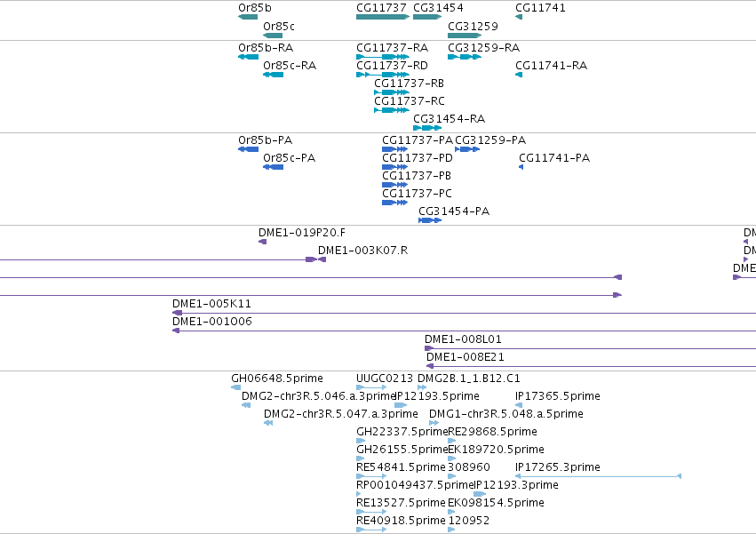Viewport: 756px width, 534px height.
Task: Select the DME1-001O06 BAC label
Action: pyautogui.click(x=212, y=322)
